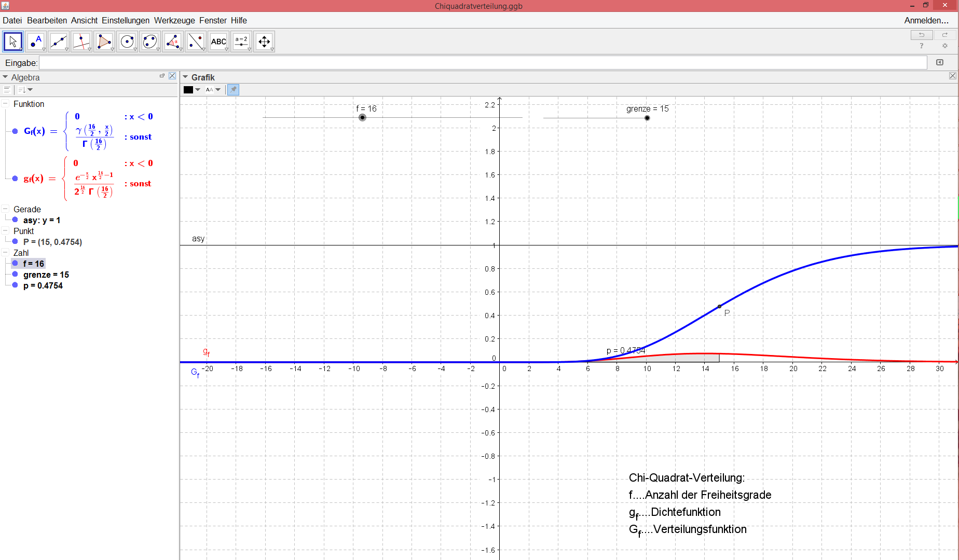
Task: Toggle visibility of number f = 16
Action: click(15, 263)
